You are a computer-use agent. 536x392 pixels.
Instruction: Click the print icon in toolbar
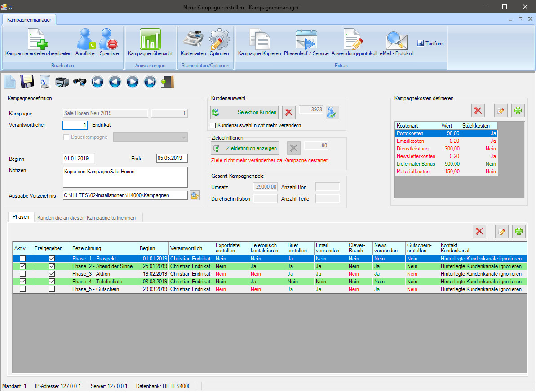click(x=62, y=82)
